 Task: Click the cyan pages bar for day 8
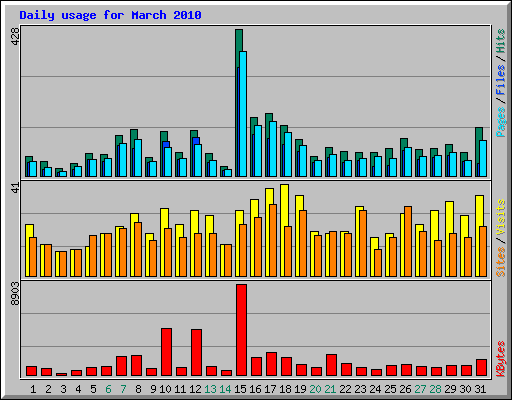click(x=138, y=158)
